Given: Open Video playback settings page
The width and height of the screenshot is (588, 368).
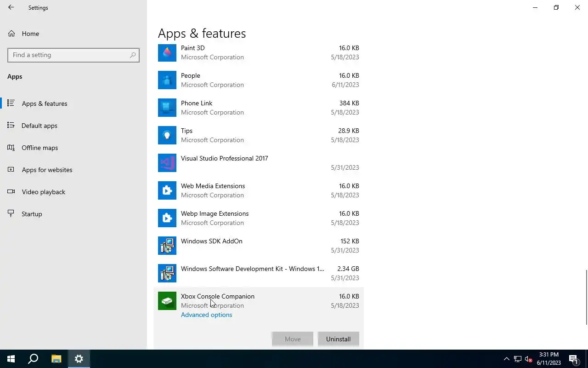Looking at the screenshot, I should pos(73,192).
